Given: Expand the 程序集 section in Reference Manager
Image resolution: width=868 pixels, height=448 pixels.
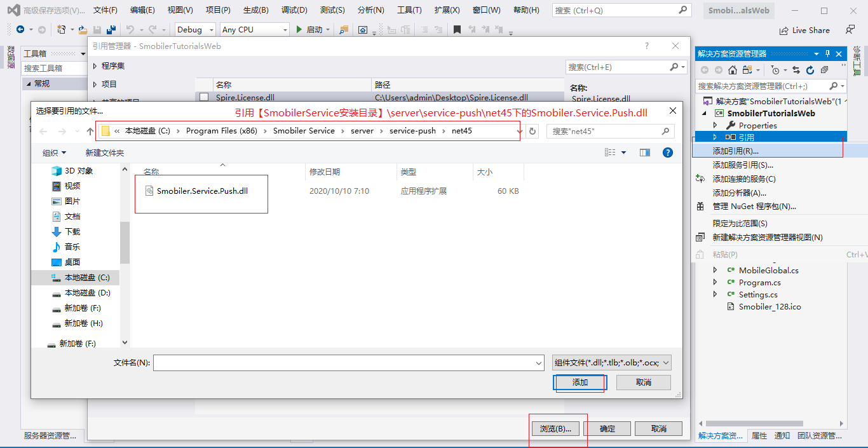Looking at the screenshot, I should pos(95,66).
